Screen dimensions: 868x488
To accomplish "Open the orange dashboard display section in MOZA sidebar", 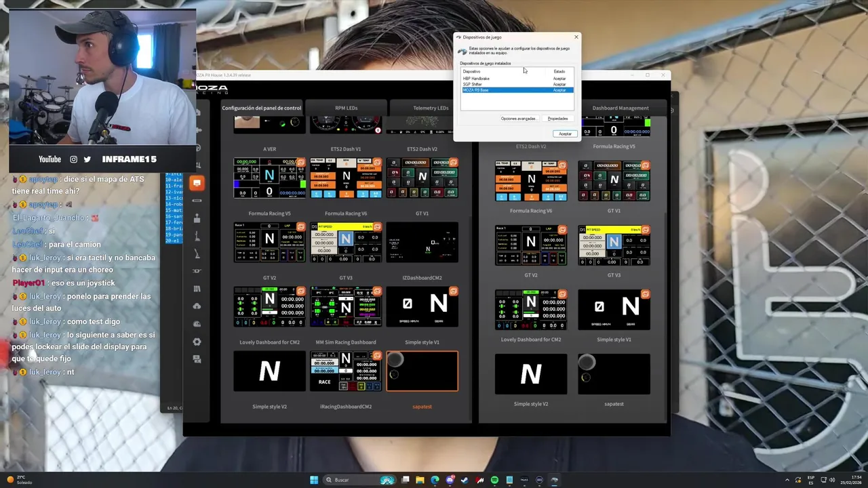I will coord(197,182).
